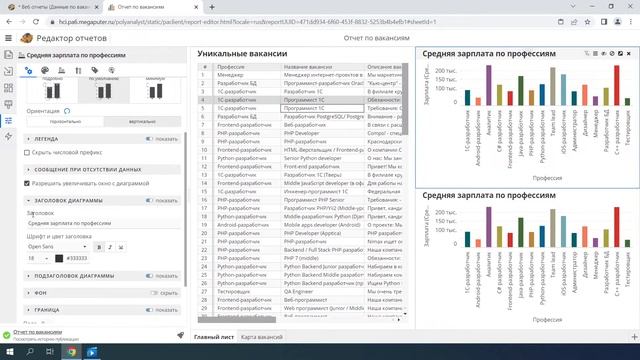Open the publication history link
Viewport: 640px width, 360px height.
click(46, 339)
